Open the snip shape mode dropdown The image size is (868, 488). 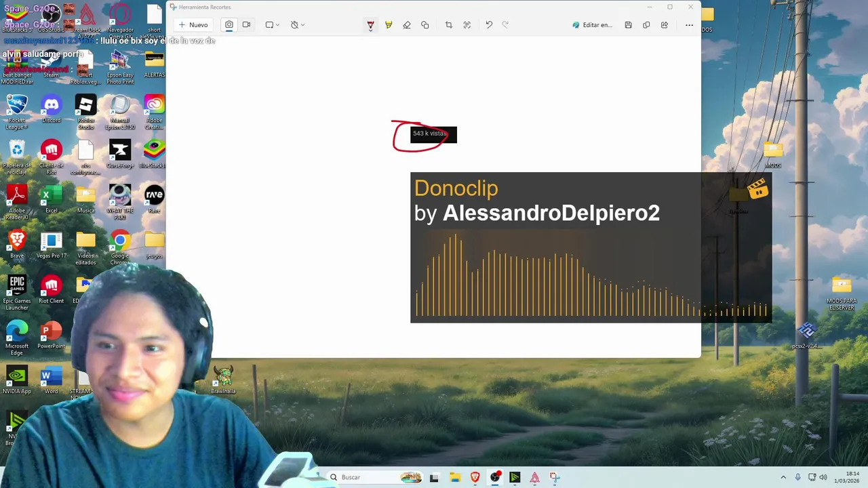click(x=272, y=25)
